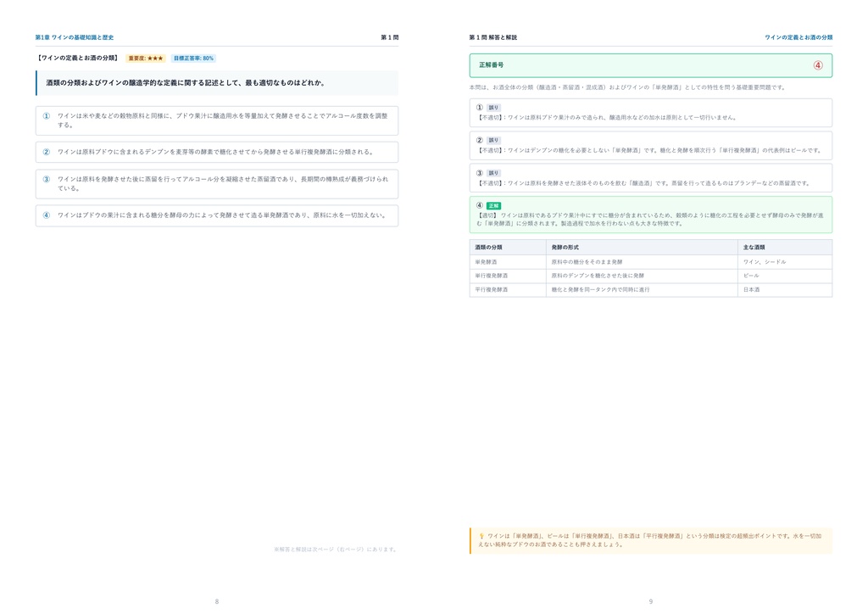Click the table header 発酵の形式

[x=565, y=248]
